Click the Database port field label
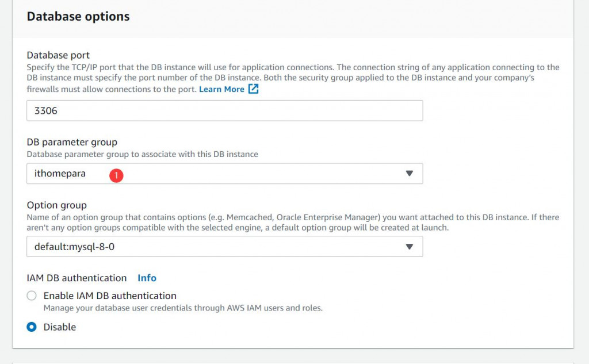Viewport: 589px width, 364px height. point(58,55)
